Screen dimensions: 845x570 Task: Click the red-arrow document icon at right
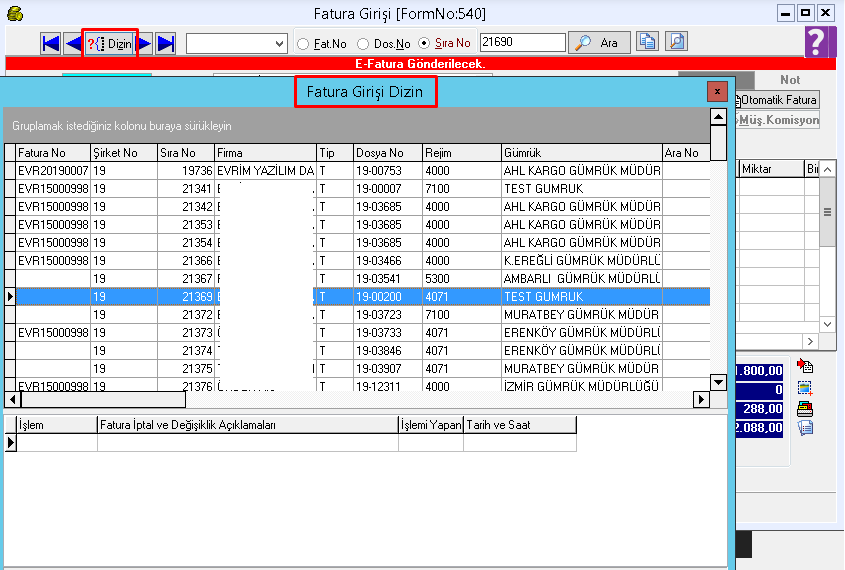805,368
